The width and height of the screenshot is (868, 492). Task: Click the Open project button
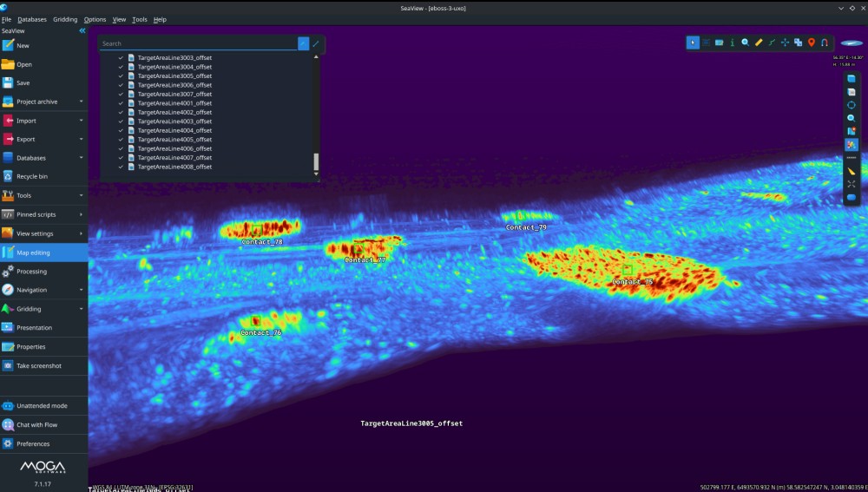[43, 64]
